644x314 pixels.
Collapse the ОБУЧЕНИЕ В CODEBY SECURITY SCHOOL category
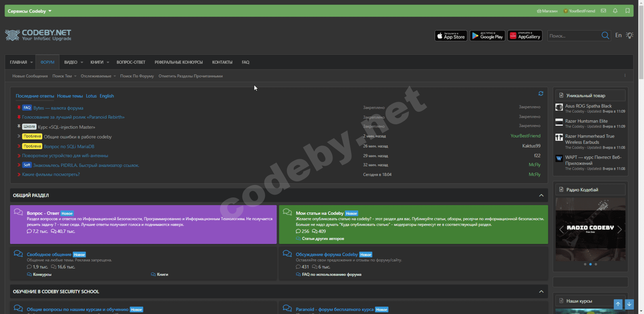coord(541,291)
